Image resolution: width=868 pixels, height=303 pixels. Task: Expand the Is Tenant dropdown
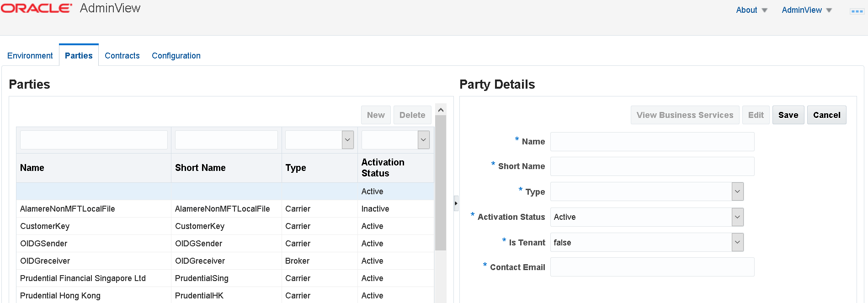click(x=737, y=242)
